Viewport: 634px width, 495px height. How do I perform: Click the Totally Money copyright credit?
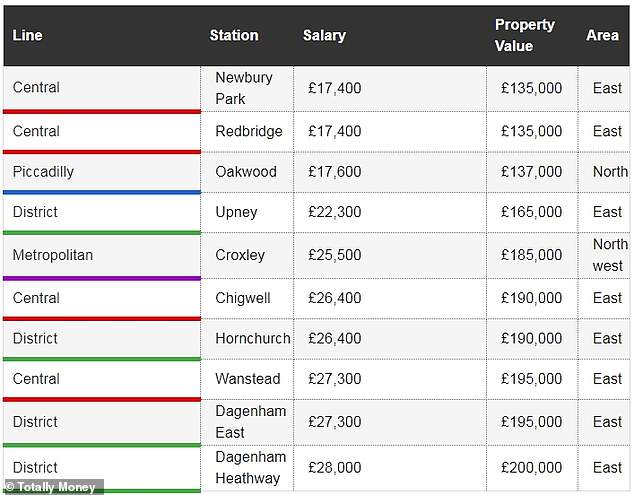click(x=52, y=487)
